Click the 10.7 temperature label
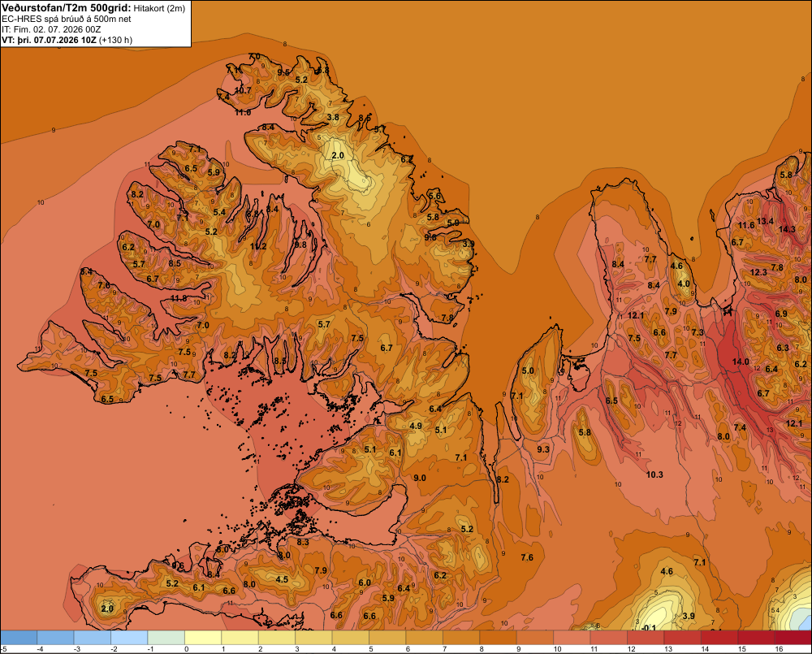812x654 pixels. coord(243,90)
